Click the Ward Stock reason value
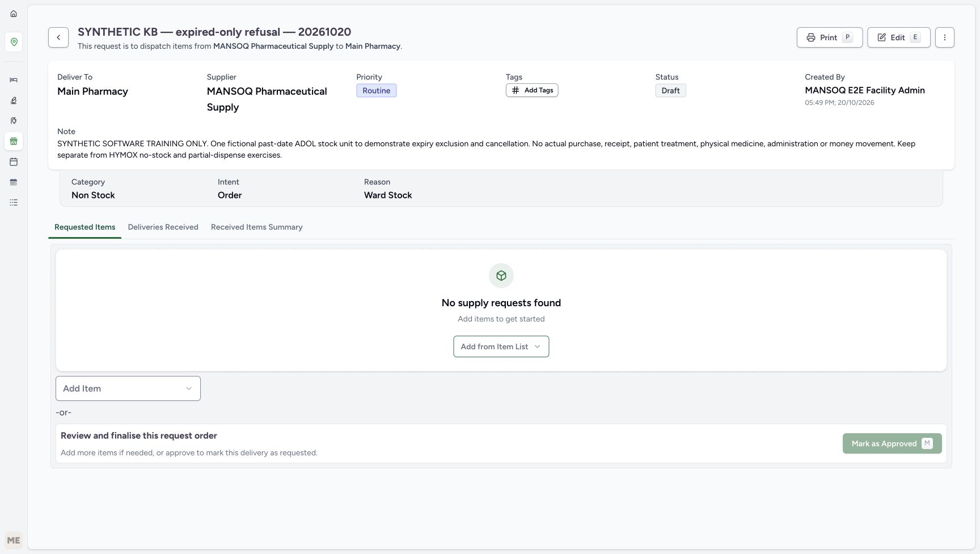Viewport: 980px width, 554px height. tap(388, 195)
